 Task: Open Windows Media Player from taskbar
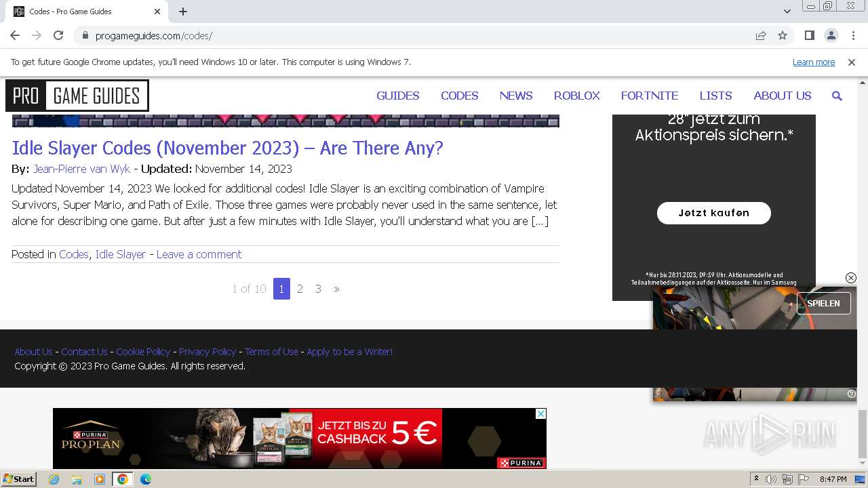(x=100, y=479)
